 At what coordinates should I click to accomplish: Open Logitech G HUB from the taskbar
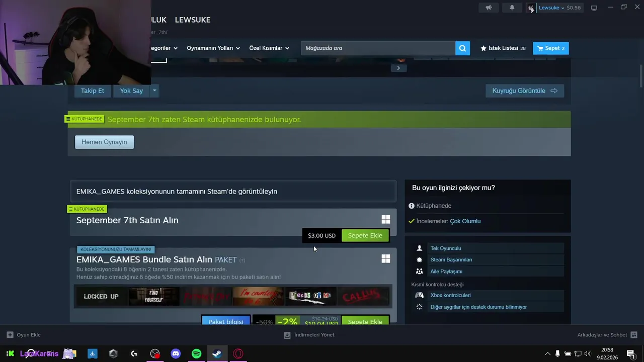click(x=134, y=353)
